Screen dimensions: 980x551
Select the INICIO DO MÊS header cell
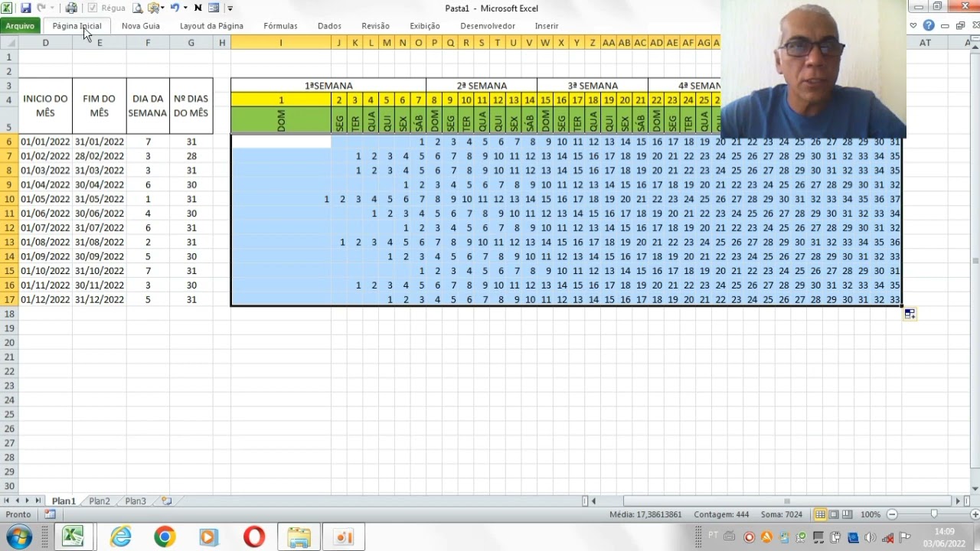click(x=45, y=106)
